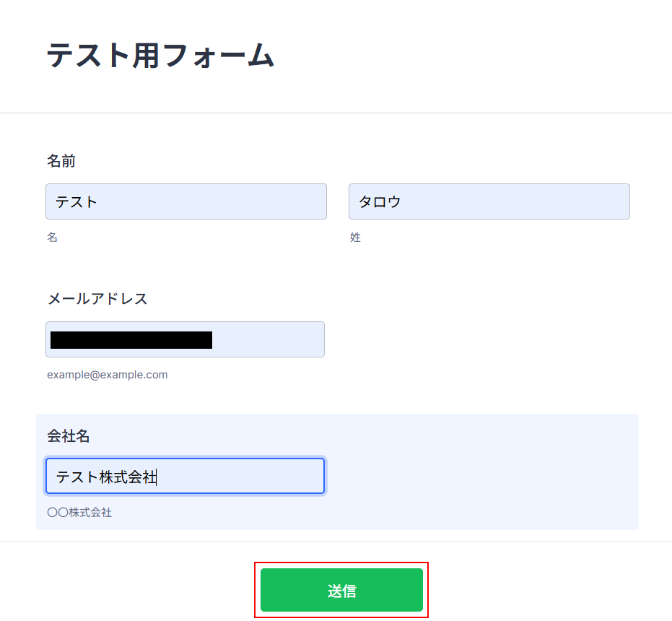This screenshot has width=672, height=621.
Task: Click the blacked-out text in the email field
Action: coord(131,340)
